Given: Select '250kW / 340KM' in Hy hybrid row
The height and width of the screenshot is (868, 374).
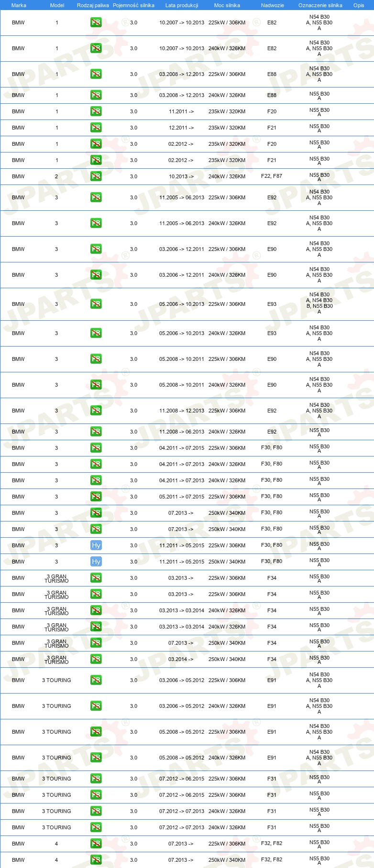Looking at the screenshot, I should tap(227, 562).
